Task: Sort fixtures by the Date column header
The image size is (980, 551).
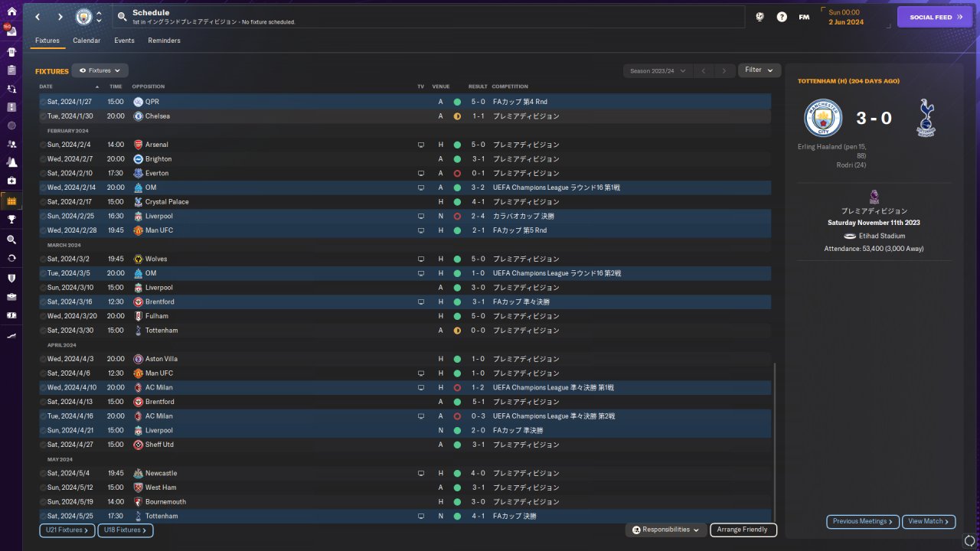Action: point(46,86)
